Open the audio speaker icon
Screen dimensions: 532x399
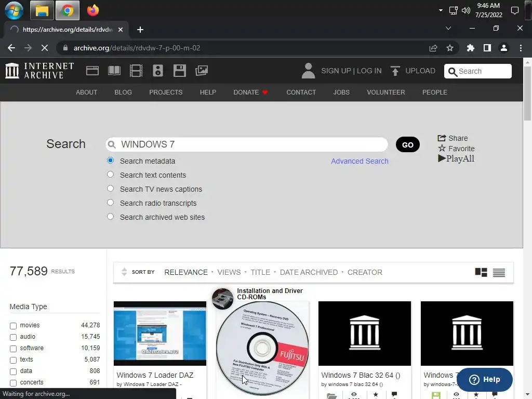[158, 71]
